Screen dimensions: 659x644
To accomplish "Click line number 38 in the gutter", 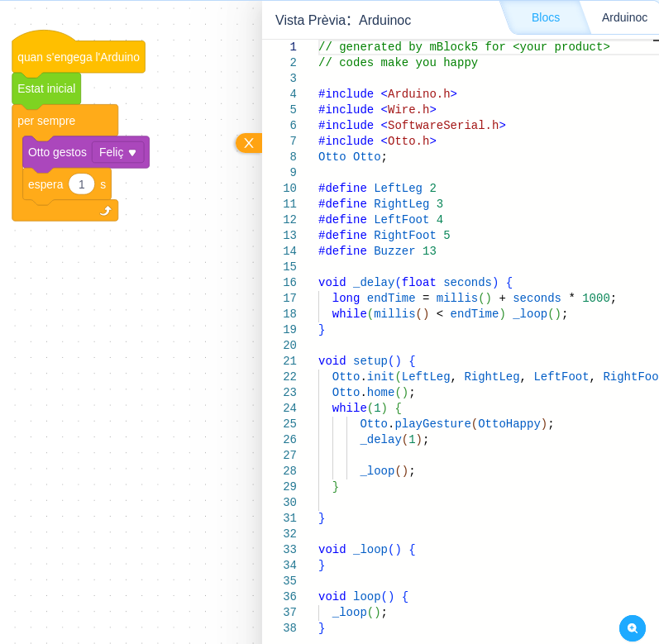I will point(289,628).
